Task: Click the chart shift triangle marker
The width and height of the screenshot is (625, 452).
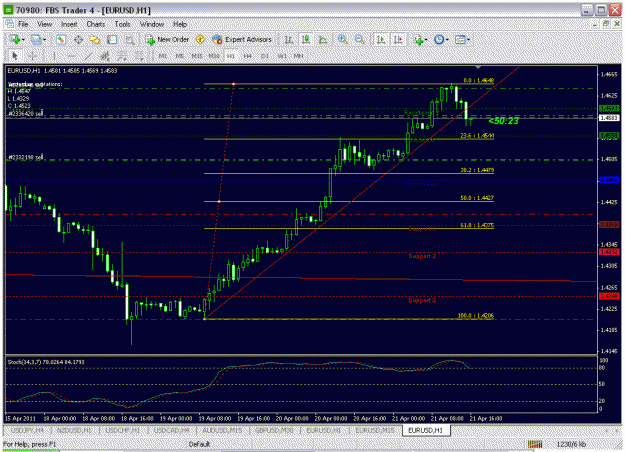Action: (478, 67)
